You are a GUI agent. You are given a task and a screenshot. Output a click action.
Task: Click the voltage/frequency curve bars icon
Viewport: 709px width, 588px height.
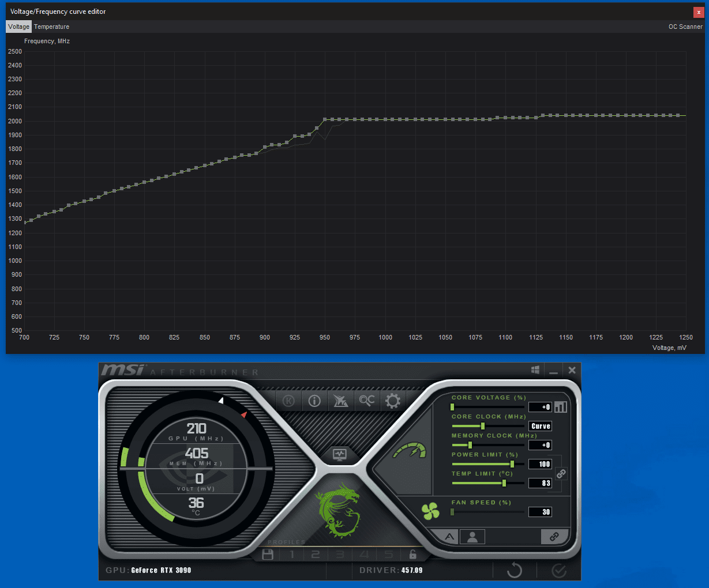(561, 407)
